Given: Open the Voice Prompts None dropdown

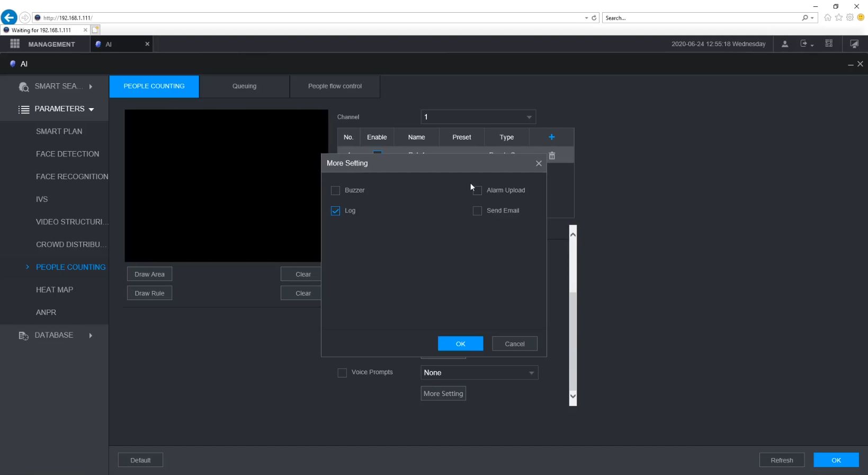Looking at the screenshot, I should 479,373.
